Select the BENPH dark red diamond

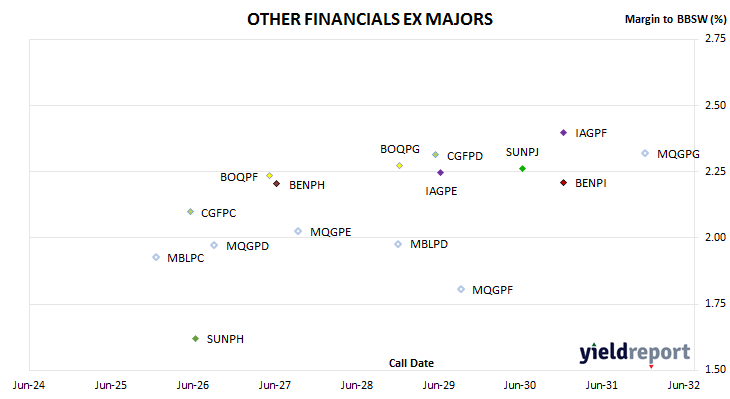(x=277, y=184)
